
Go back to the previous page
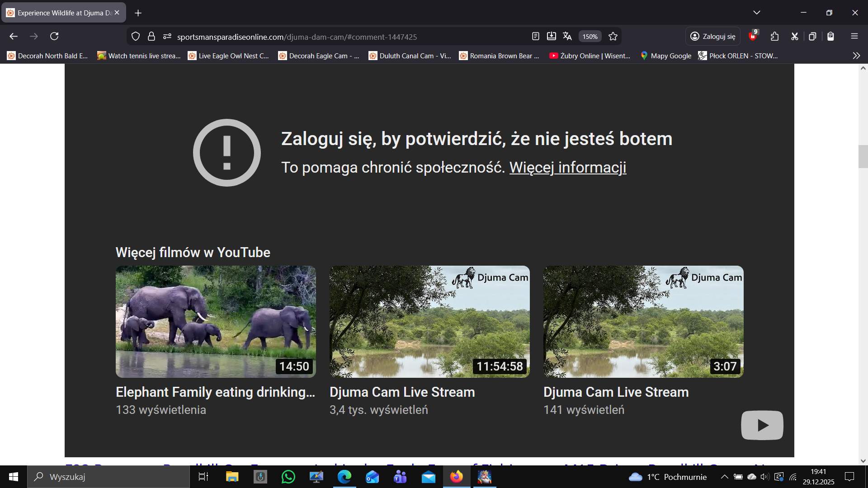click(x=14, y=36)
